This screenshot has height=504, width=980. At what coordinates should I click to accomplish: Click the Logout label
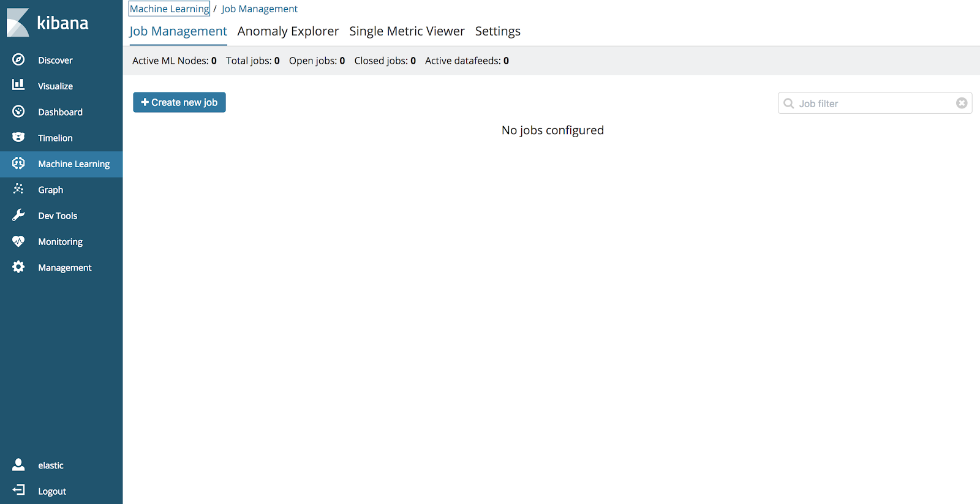click(52, 492)
